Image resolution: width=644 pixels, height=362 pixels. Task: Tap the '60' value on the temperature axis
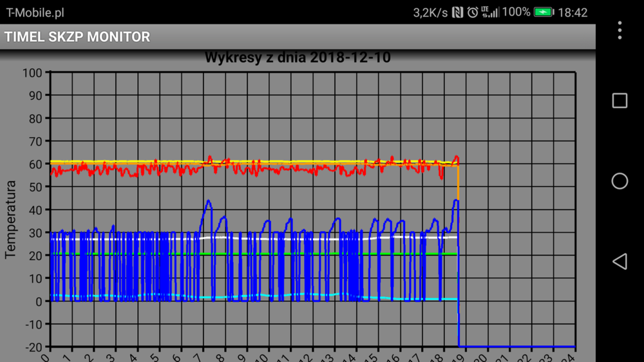pos(35,164)
